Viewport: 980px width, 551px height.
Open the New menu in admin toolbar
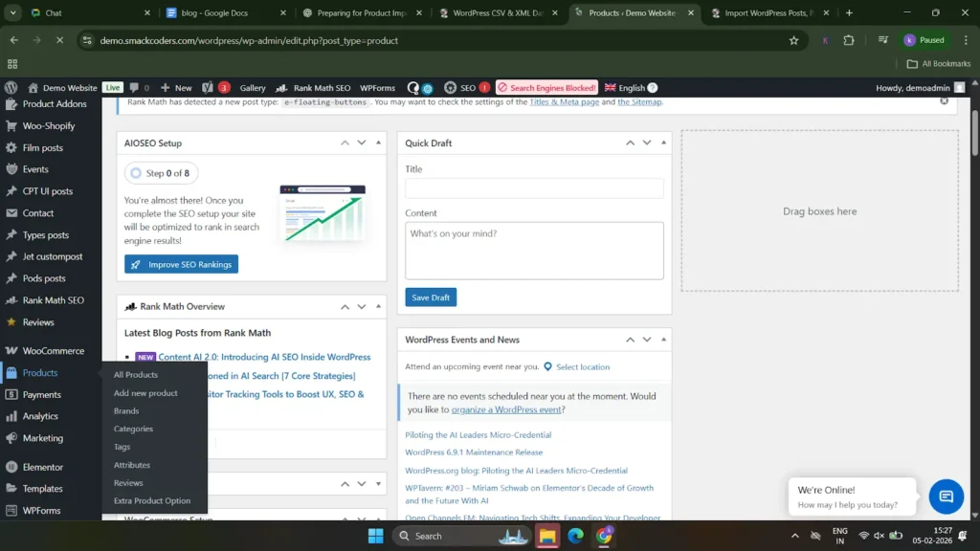pos(176,87)
